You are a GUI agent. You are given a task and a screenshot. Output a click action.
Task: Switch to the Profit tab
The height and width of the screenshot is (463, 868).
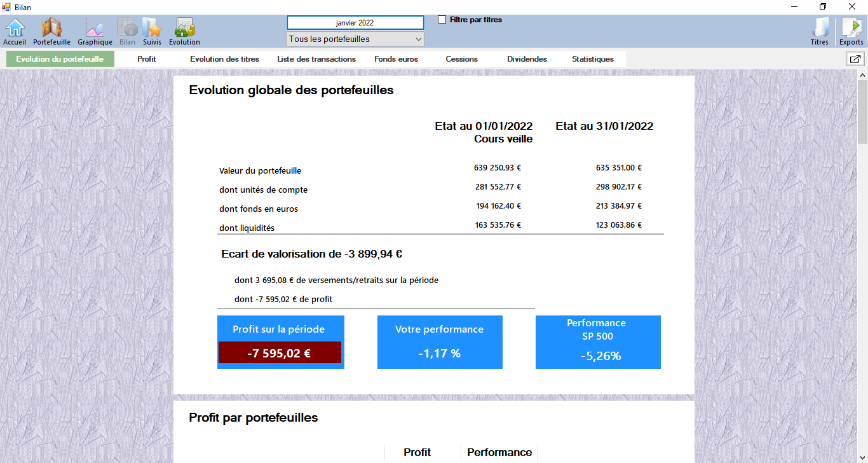146,59
